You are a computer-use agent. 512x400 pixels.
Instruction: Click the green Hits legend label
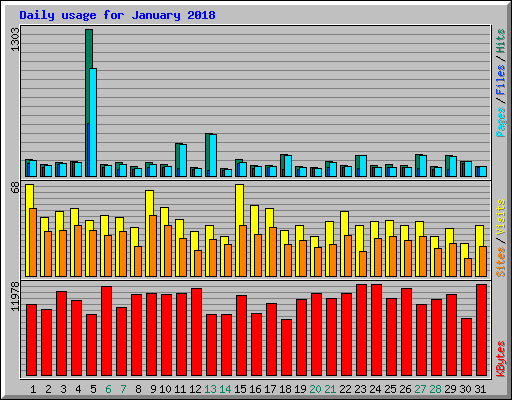click(x=500, y=41)
